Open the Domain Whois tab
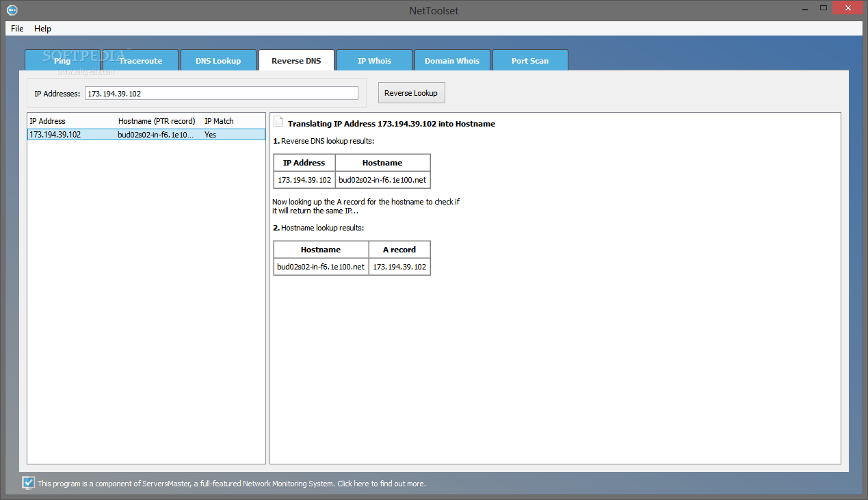868x500 pixels. [x=452, y=60]
